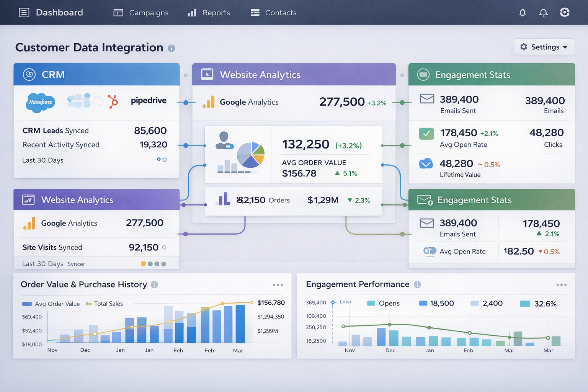The image size is (588, 392).
Task: Click the center Website Analytics header title
Action: coord(260,75)
